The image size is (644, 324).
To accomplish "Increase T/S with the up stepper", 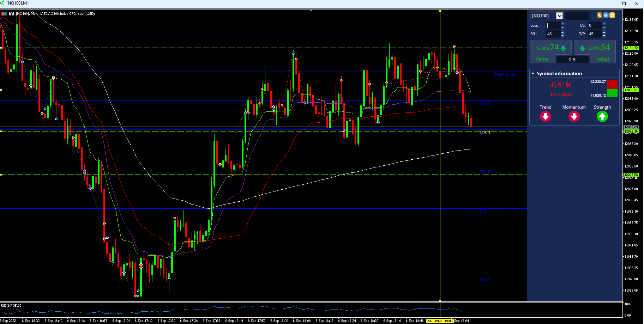I will coord(604,24).
